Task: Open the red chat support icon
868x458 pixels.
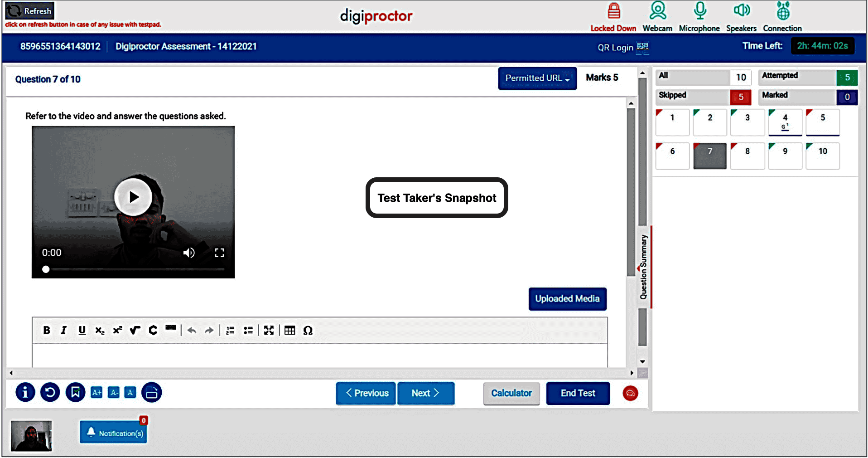Action: (630, 393)
